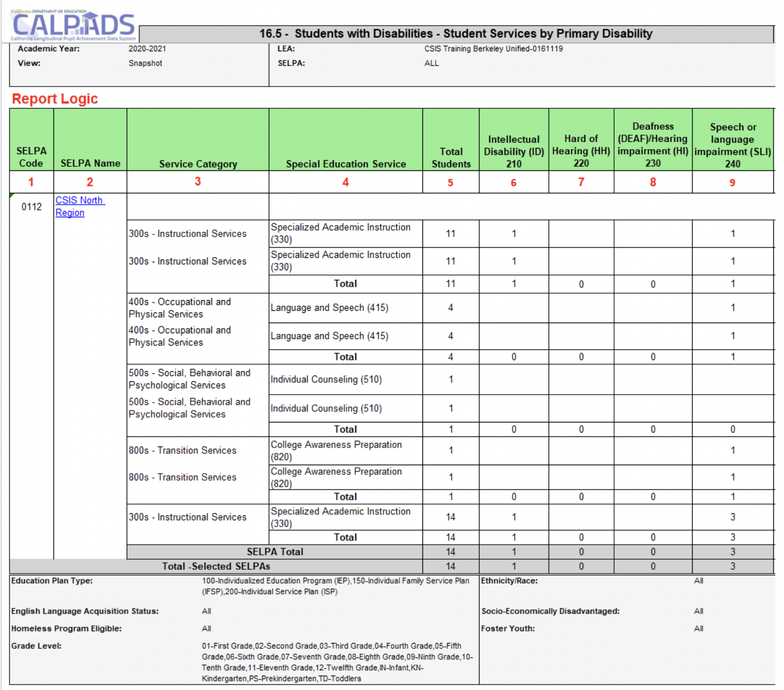Click the Total -Selected SELPAs row label
Viewport: 784px width, 690px height.
click(216, 566)
